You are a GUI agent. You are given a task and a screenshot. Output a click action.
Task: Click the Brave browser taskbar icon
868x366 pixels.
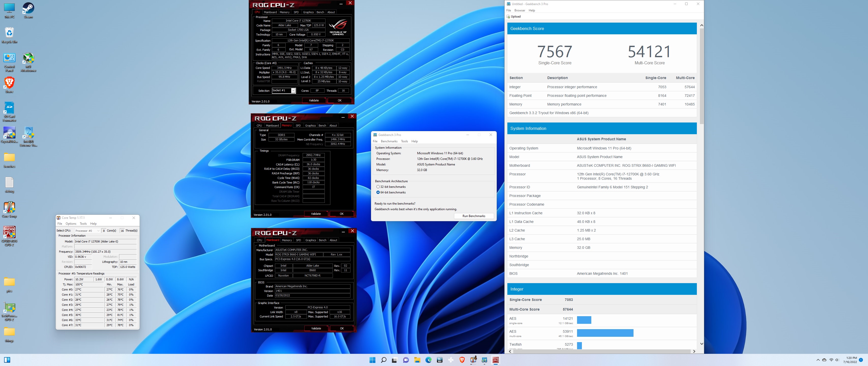coord(462,360)
